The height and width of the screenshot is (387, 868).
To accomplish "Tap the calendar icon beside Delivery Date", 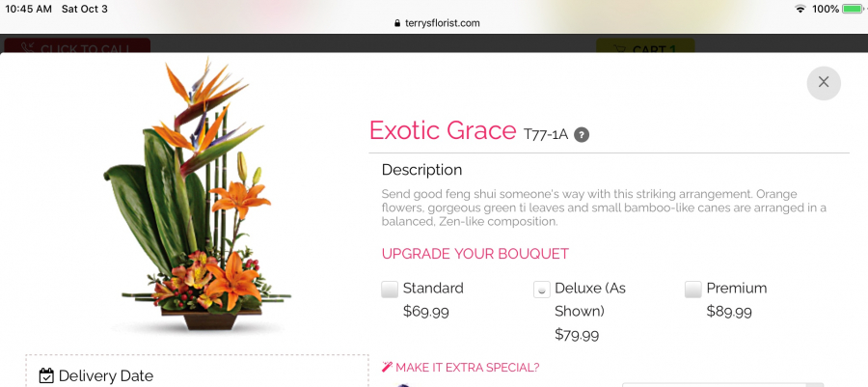I will [x=46, y=376].
